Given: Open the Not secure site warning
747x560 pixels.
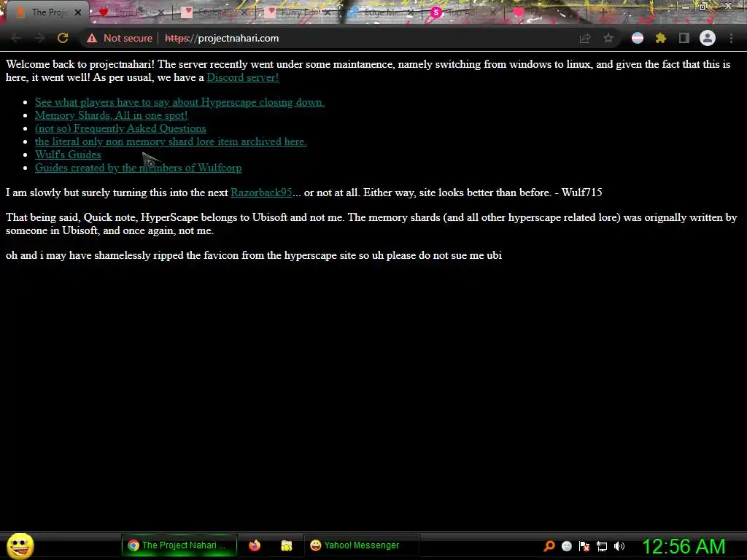Looking at the screenshot, I should click(120, 38).
